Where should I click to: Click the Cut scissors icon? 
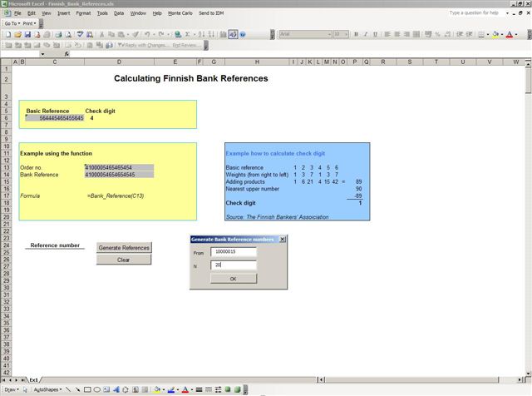[x=101, y=34]
